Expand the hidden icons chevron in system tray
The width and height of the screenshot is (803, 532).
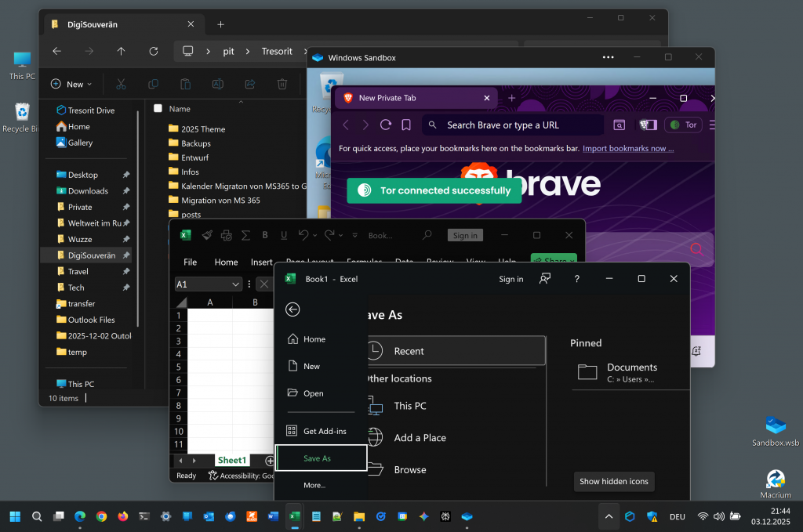coord(608,516)
